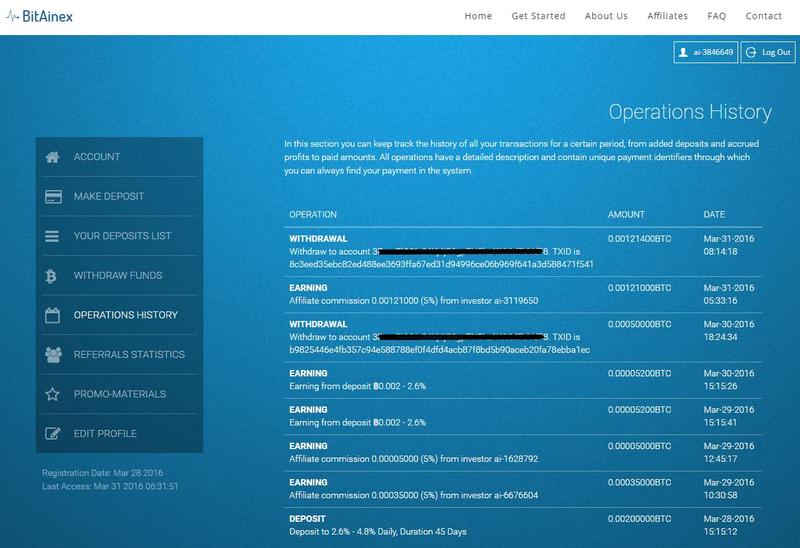Click the credit card icon for Make Deposit

point(53,197)
